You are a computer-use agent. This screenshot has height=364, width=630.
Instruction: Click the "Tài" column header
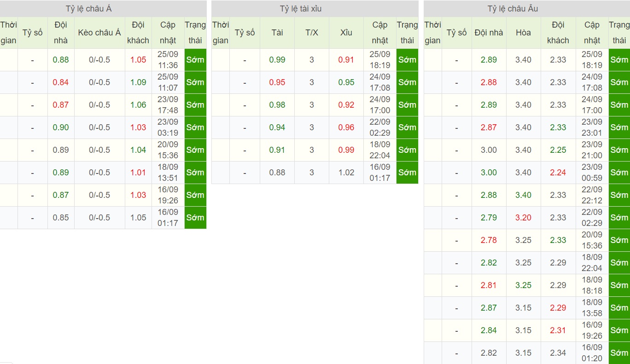pos(277,33)
